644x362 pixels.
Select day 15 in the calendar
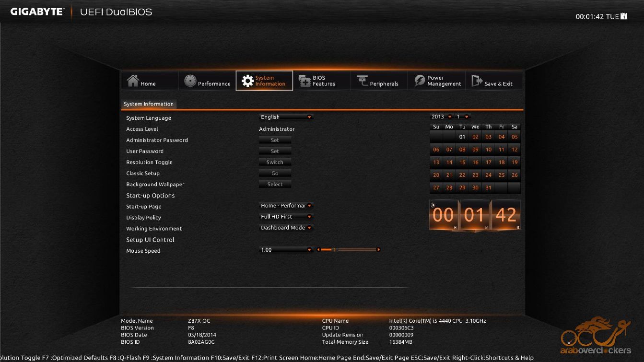click(x=462, y=163)
